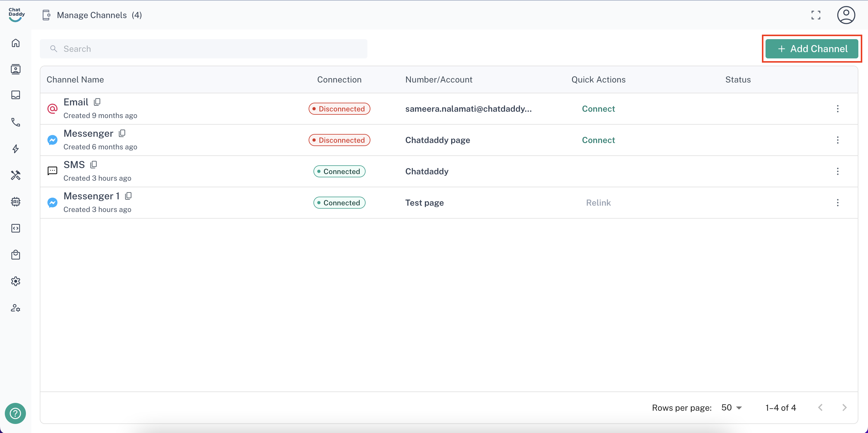Click Relink for Messenger 1 channel
Screen dimensions: 868x433
pyautogui.click(x=598, y=202)
